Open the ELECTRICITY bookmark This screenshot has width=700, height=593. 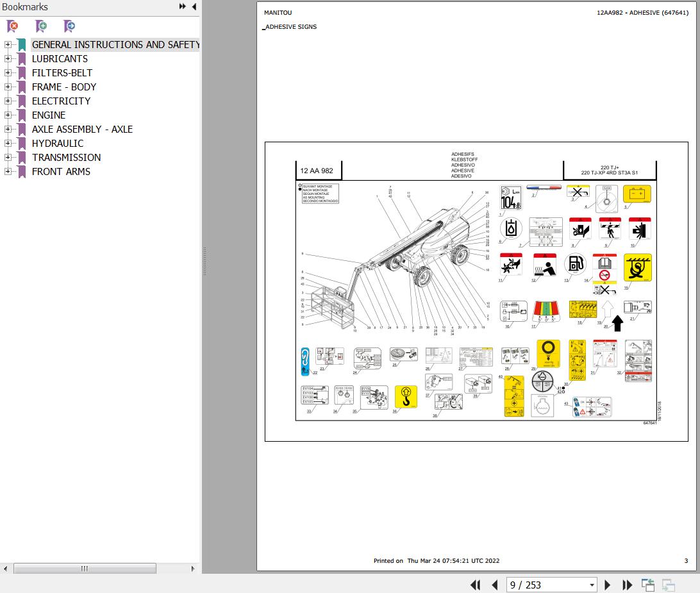point(61,101)
